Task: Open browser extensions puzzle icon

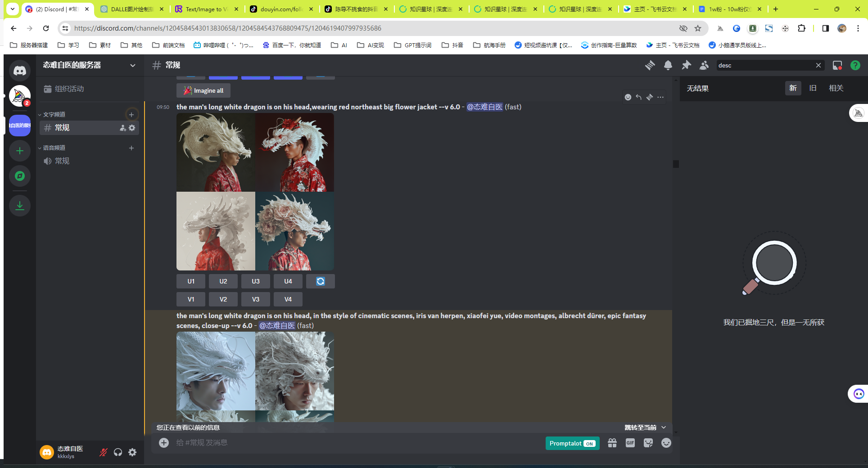Action: [x=801, y=28]
